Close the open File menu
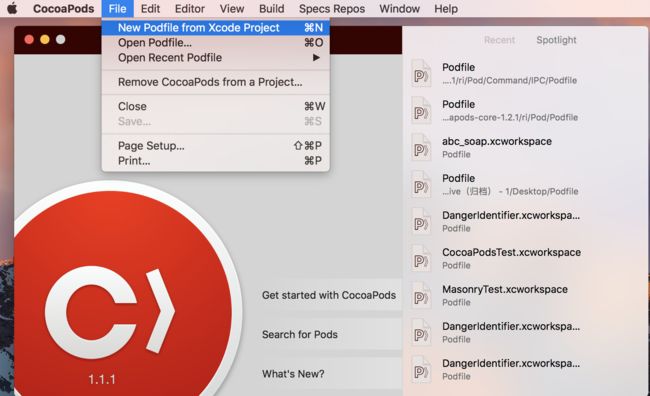Screen dimensions: 650x396 117,9
